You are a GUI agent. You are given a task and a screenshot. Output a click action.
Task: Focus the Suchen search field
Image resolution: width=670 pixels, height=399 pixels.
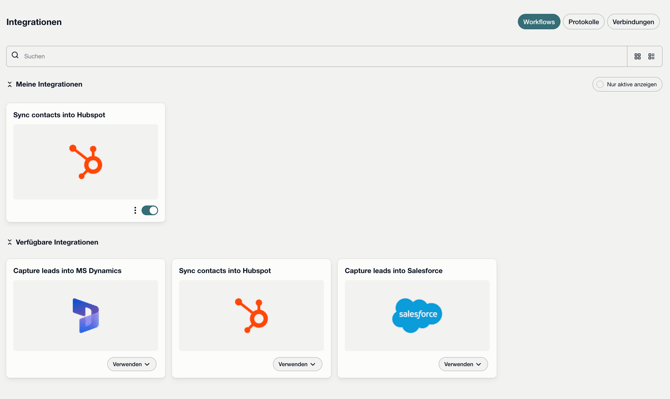tap(317, 56)
